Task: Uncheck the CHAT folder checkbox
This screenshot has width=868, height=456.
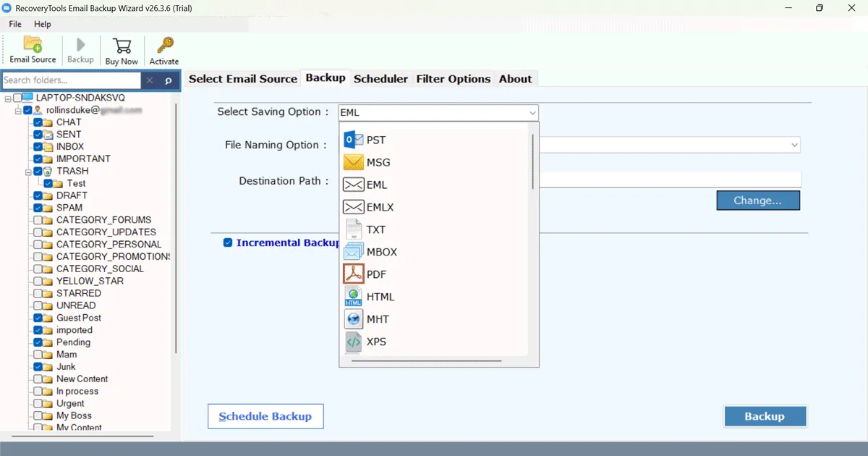Action: (38, 122)
